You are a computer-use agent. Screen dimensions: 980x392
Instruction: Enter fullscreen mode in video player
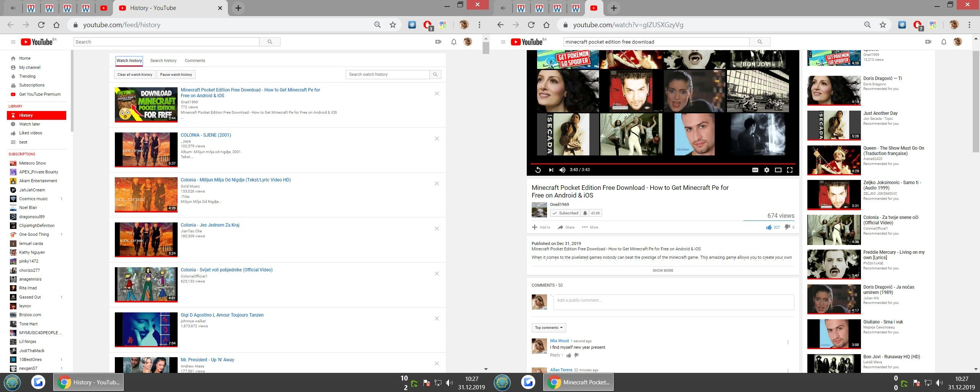point(789,170)
